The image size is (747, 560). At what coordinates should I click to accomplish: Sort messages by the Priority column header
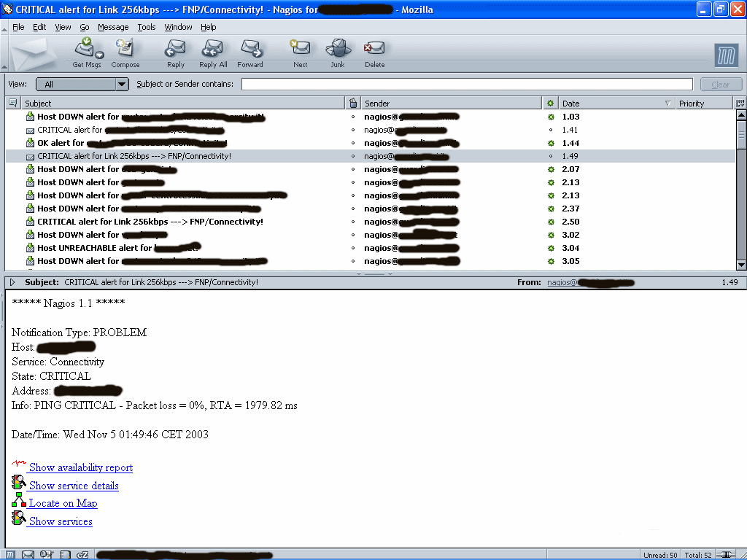click(704, 103)
